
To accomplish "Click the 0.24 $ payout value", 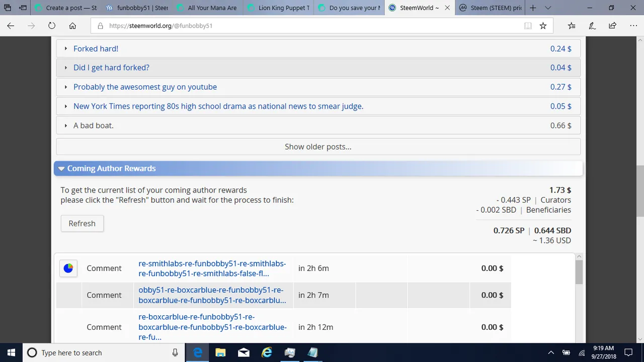I will pos(560,49).
